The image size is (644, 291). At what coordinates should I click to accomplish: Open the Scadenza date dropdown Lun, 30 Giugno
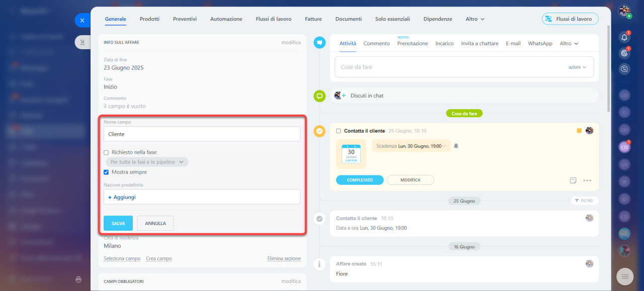coord(422,146)
